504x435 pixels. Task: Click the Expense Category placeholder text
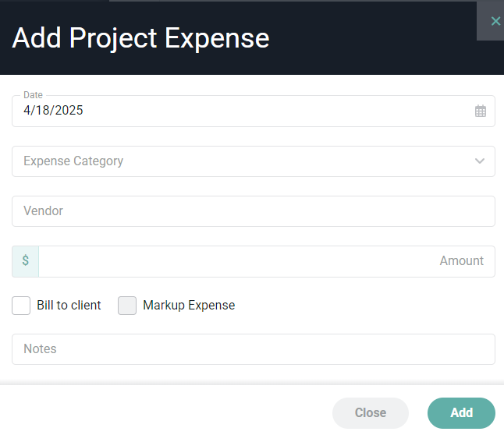[x=73, y=161]
